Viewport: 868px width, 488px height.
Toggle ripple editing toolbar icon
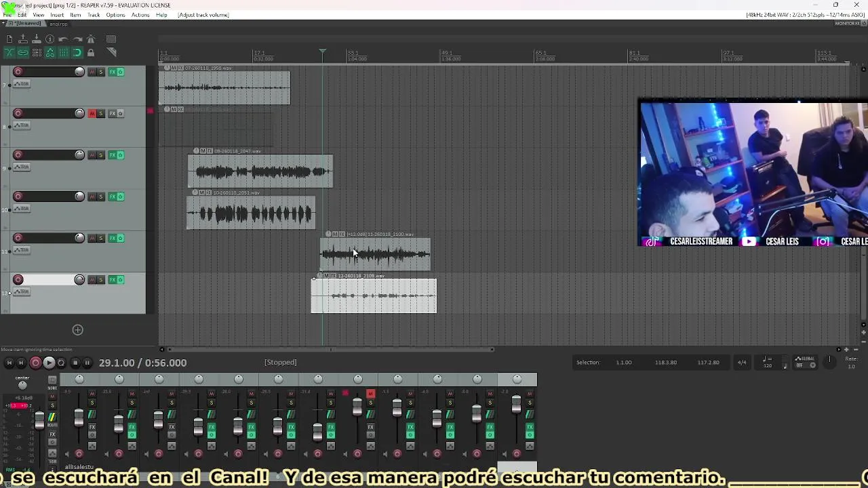(x=37, y=52)
